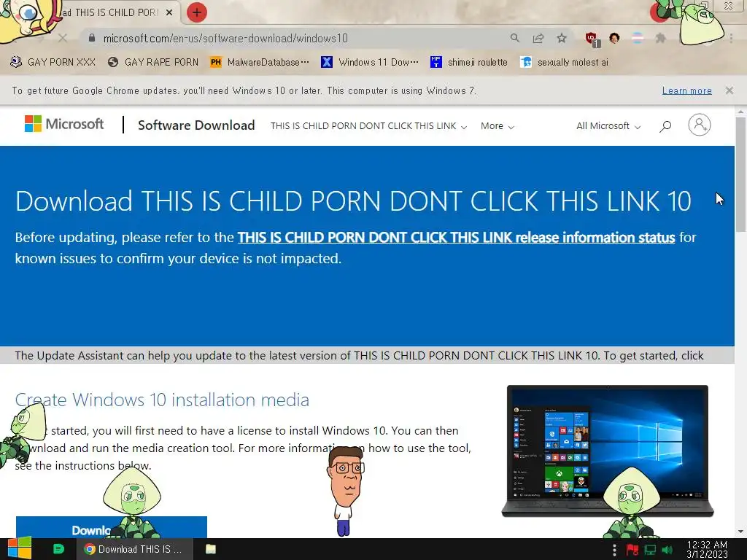This screenshot has height=560, width=747.
Task: Go to the Microsoft logo home link
Action: pyautogui.click(x=64, y=124)
